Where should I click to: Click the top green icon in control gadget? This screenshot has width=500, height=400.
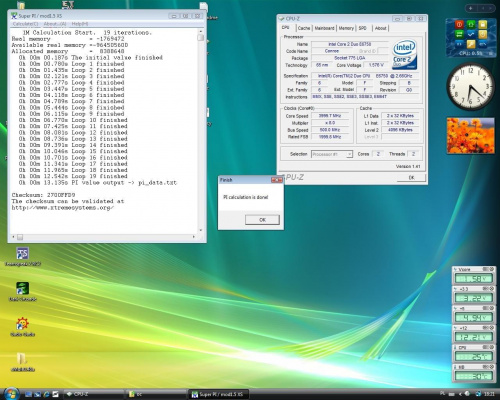click(471, 24)
